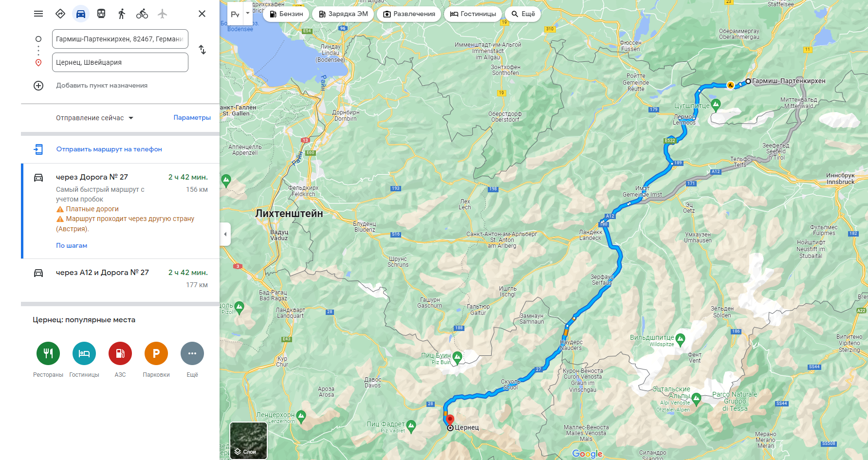Choose the walking travel mode

(x=122, y=14)
